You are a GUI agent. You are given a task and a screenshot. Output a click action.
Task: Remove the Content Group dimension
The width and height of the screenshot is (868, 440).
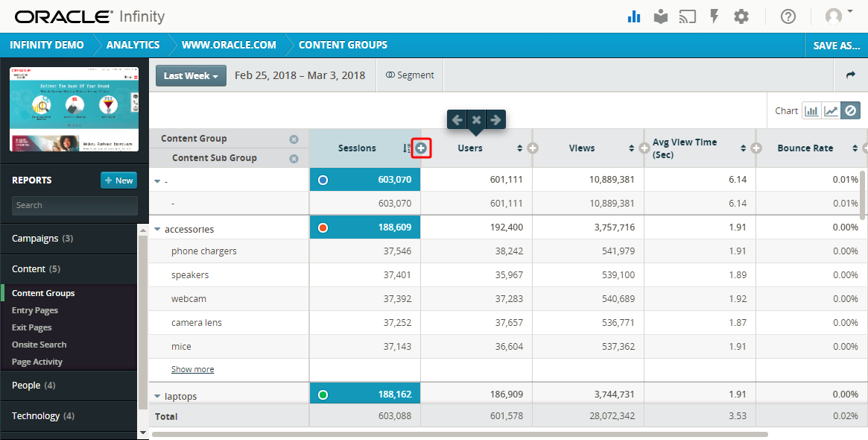[x=294, y=139]
